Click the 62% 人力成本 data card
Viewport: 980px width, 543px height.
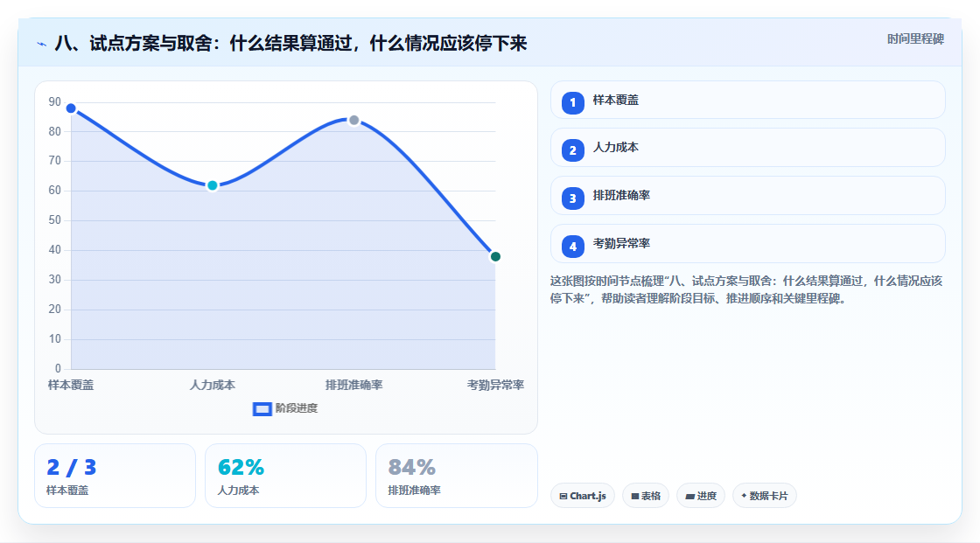(x=285, y=476)
